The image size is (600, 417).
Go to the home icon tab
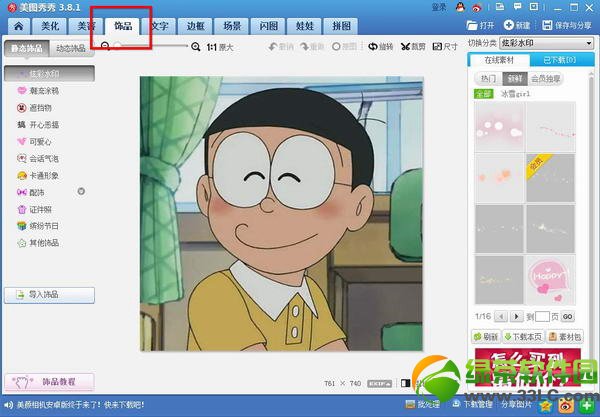18,24
